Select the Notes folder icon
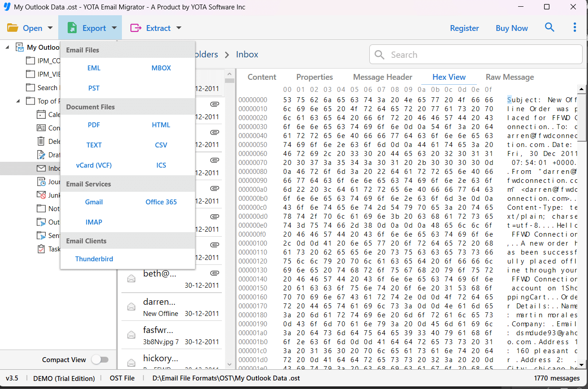The width and height of the screenshot is (588, 389). tap(41, 208)
